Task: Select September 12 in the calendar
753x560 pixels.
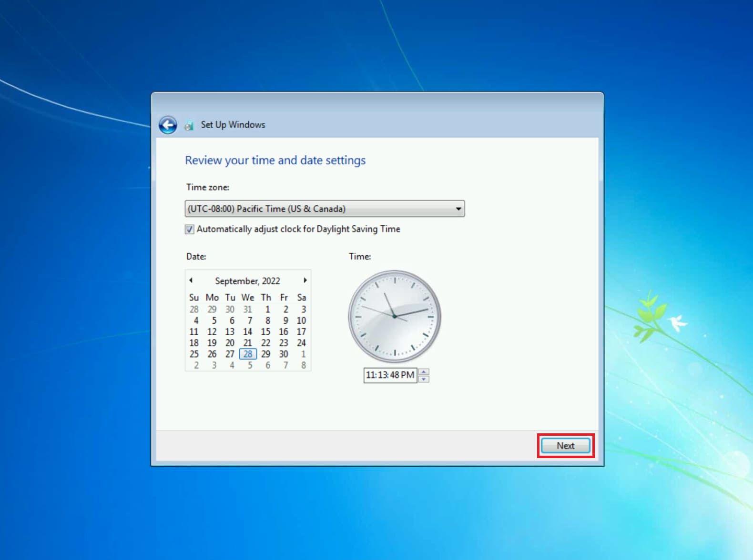Action: coord(212,332)
